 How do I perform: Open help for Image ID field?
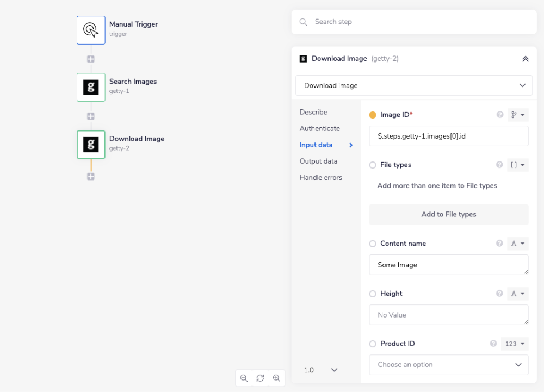500,115
